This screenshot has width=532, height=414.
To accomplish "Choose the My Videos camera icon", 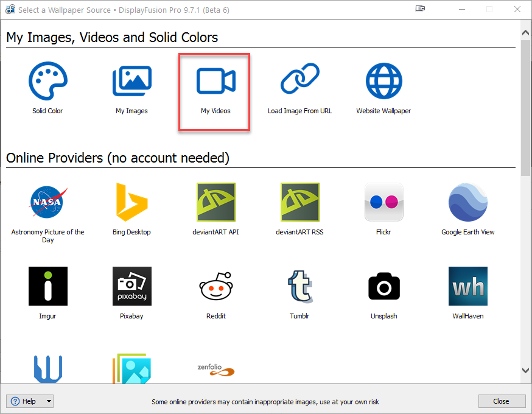I will click(215, 81).
